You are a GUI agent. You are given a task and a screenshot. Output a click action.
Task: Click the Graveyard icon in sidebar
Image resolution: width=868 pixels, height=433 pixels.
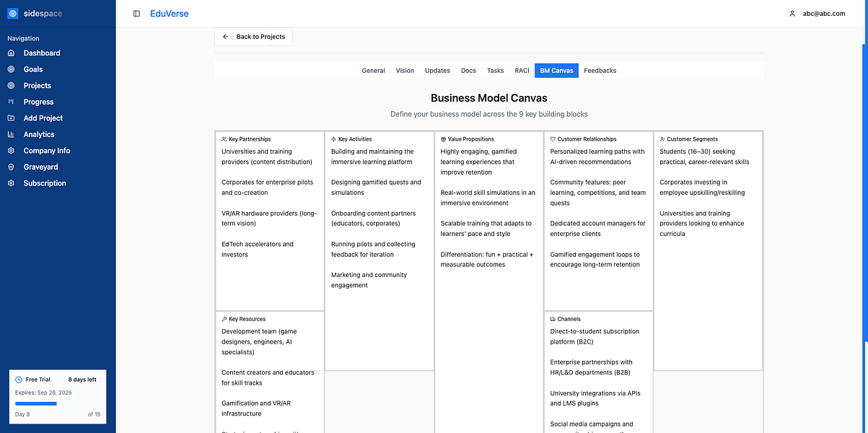(11, 167)
